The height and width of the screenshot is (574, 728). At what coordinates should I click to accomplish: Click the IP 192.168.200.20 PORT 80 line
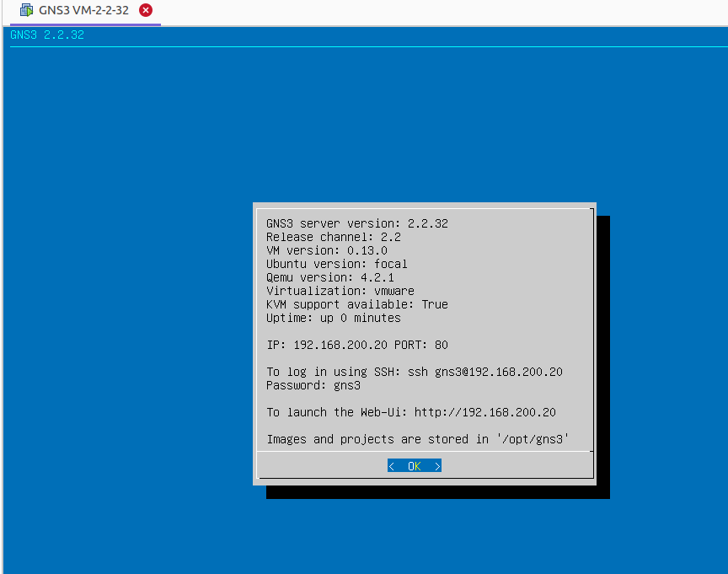(357, 345)
